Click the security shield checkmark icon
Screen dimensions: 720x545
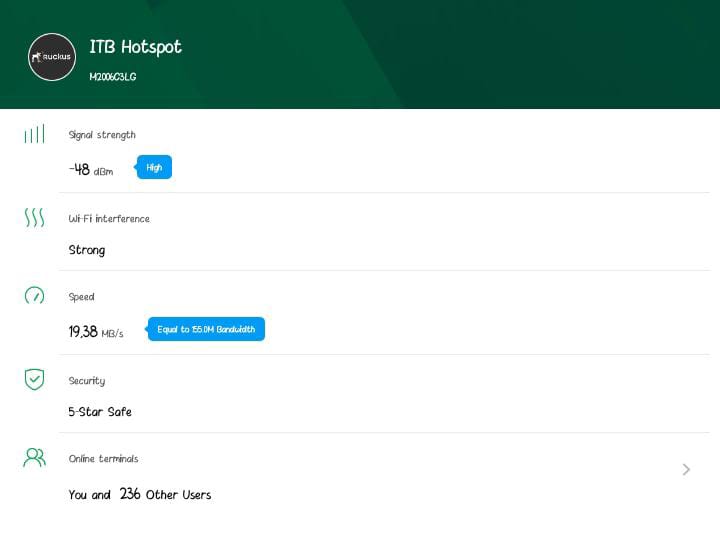coord(34,379)
